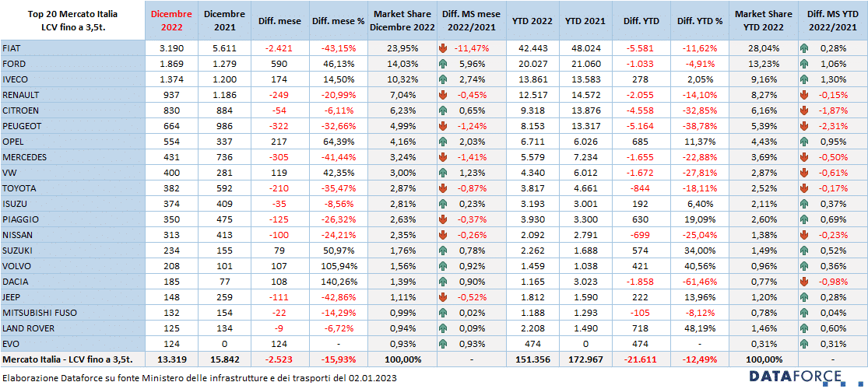
Task: Click the red down arrow beside RENAULT's -0,45%
Action: click(444, 95)
